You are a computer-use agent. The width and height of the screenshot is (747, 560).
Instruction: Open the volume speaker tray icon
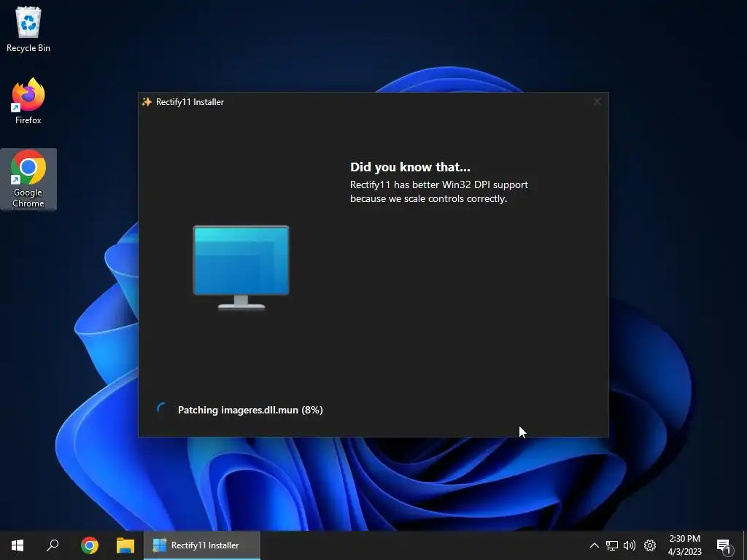[x=630, y=545]
